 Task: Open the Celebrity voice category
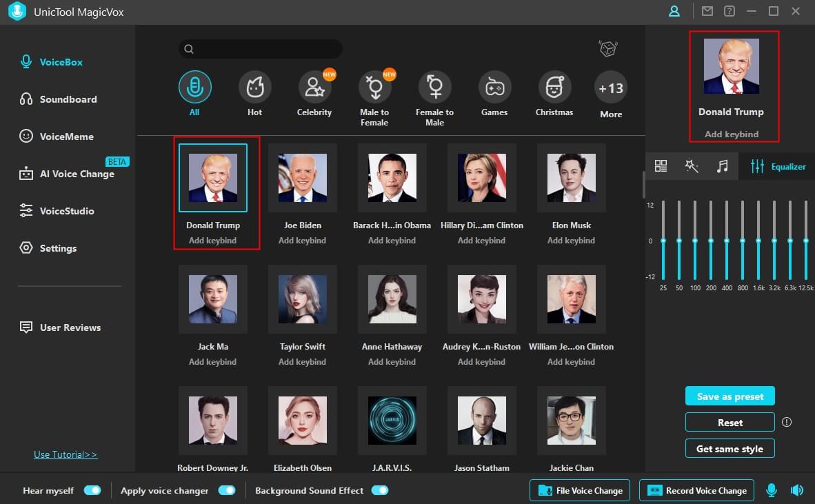click(x=314, y=88)
